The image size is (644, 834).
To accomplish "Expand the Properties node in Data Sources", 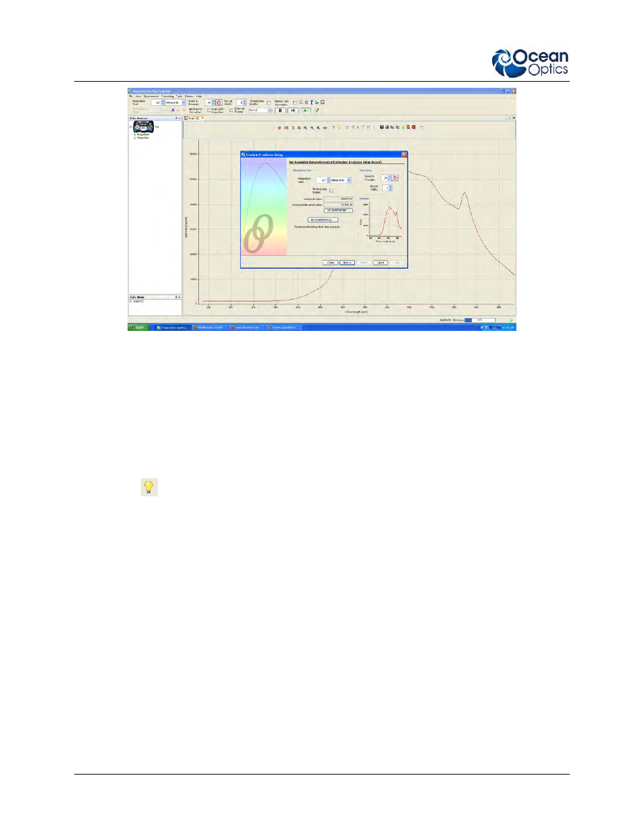I will (x=135, y=138).
